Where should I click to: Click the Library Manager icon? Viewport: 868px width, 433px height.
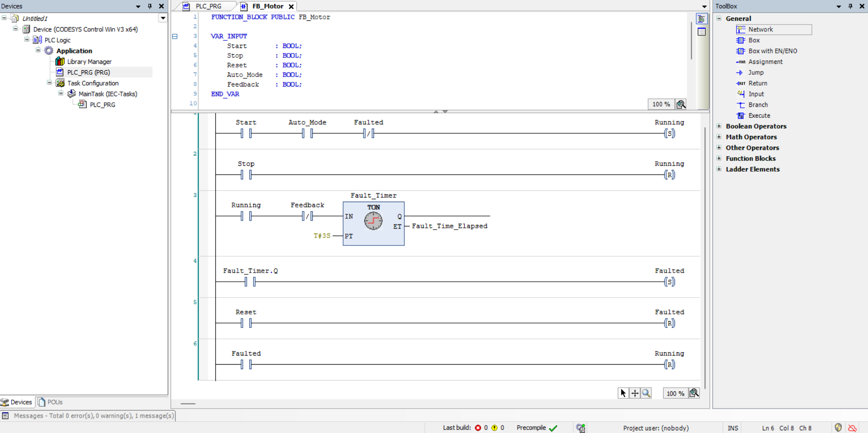[x=60, y=62]
